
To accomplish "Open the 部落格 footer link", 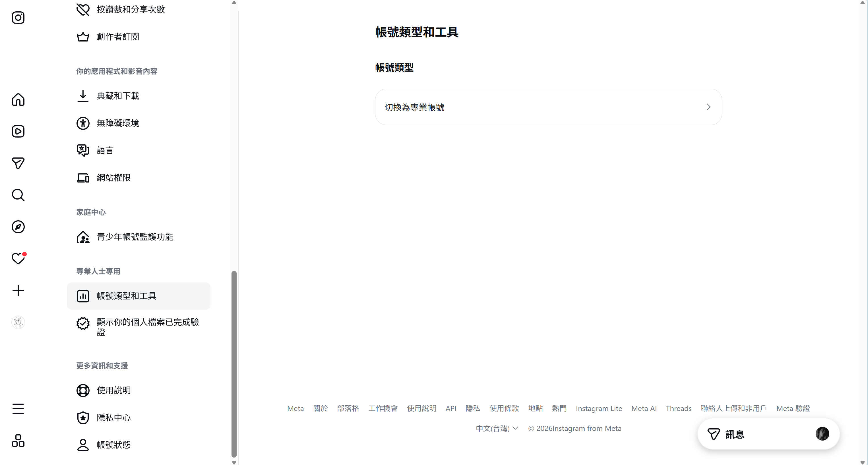I will pos(348,408).
